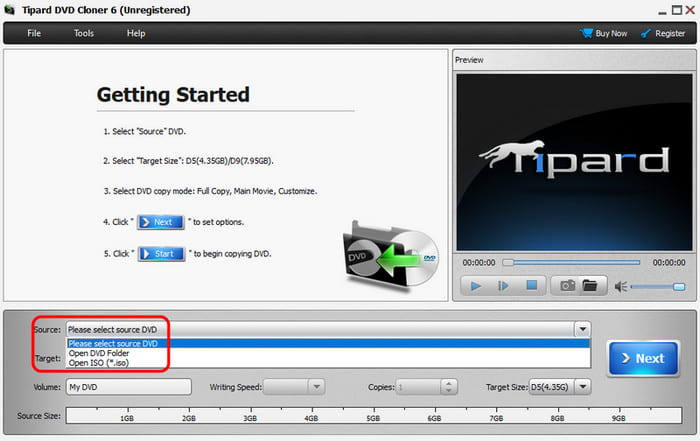This screenshot has height=441, width=700.
Task: Click the sample Start button in step 5
Action: tap(161, 254)
